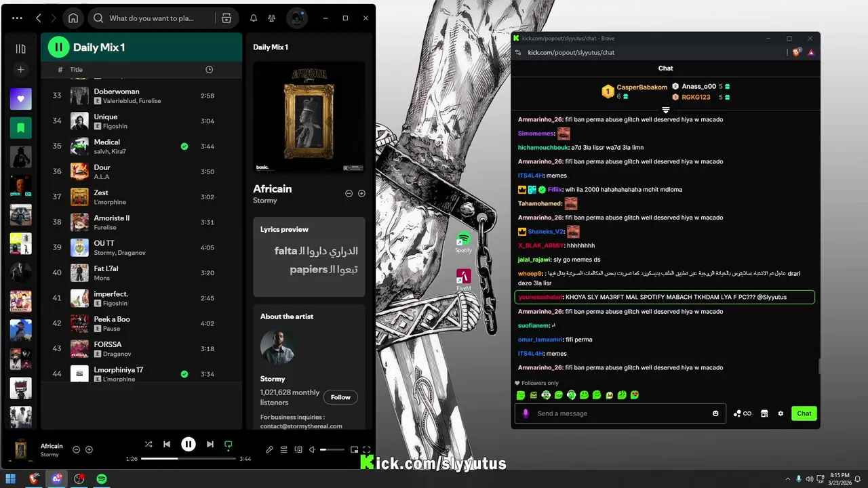Click the OU TT album thumbnail

(79, 247)
